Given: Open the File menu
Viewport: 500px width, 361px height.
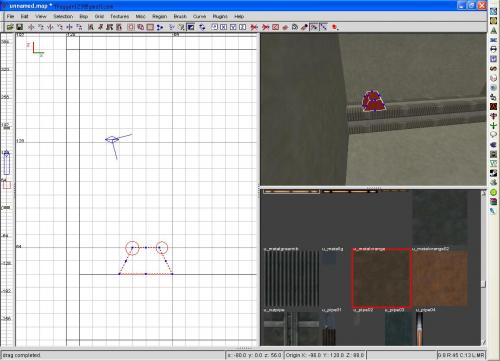Looking at the screenshot, I should tap(10, 16).
